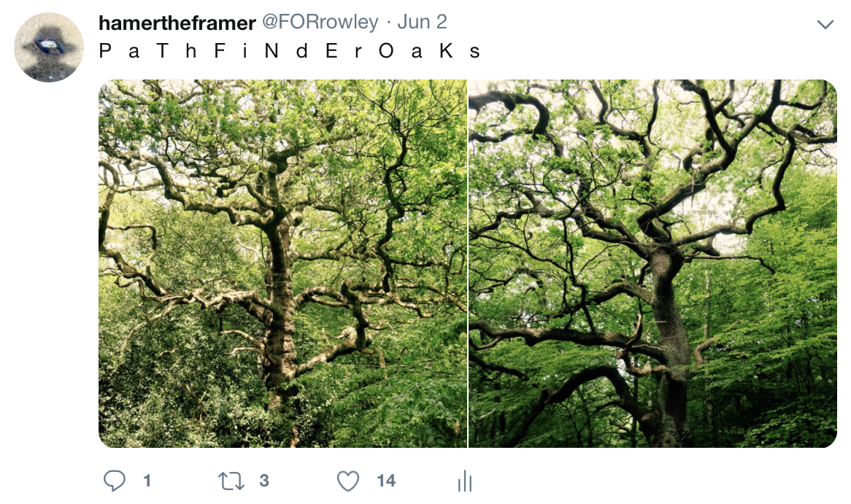This screenshot has width=851, height=504.
Task: Click the retweet count number 3
Action: click(263, 481)
